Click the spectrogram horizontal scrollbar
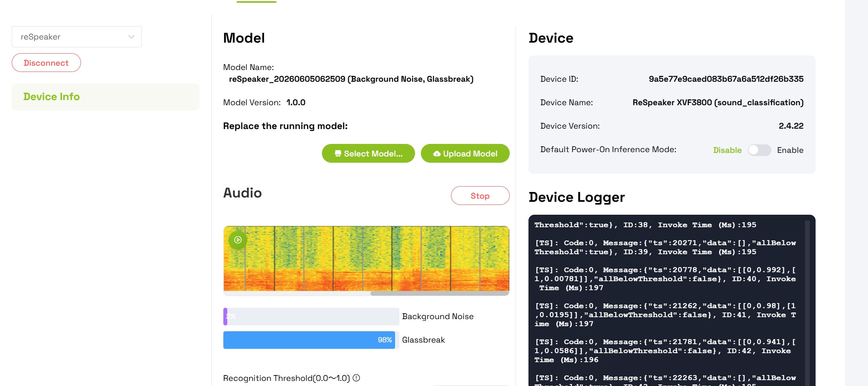The image size is (868, 386). 440,293
